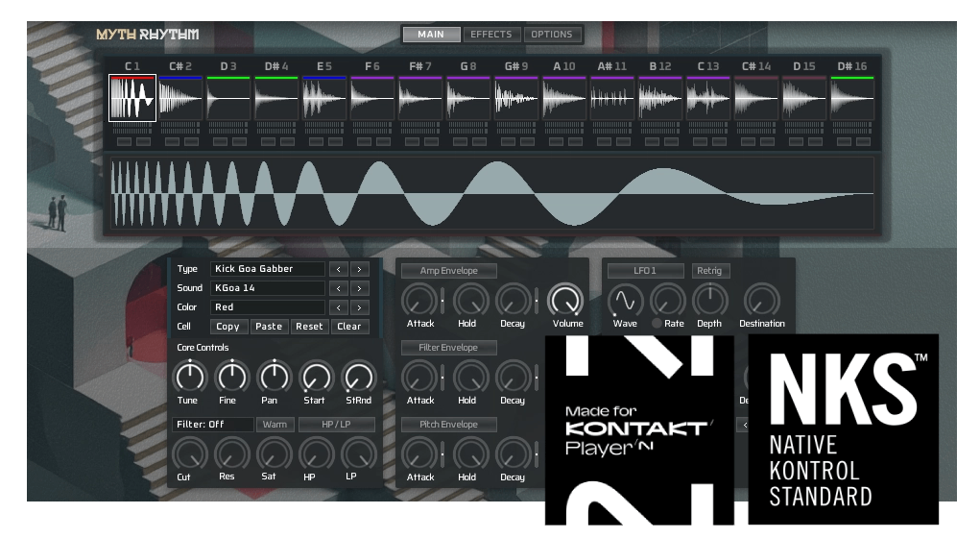Screen dimensions: 980x538
Task: Click the Pitch Envelope Decay knob
Action: [514, 454]
